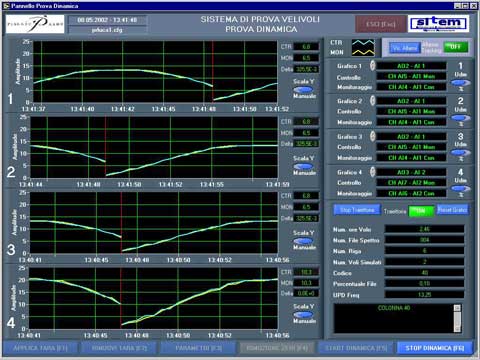Toggle the green Traiettoria indicator button
The width and height of the screenshot is (480, 360).
click(421, 211)
